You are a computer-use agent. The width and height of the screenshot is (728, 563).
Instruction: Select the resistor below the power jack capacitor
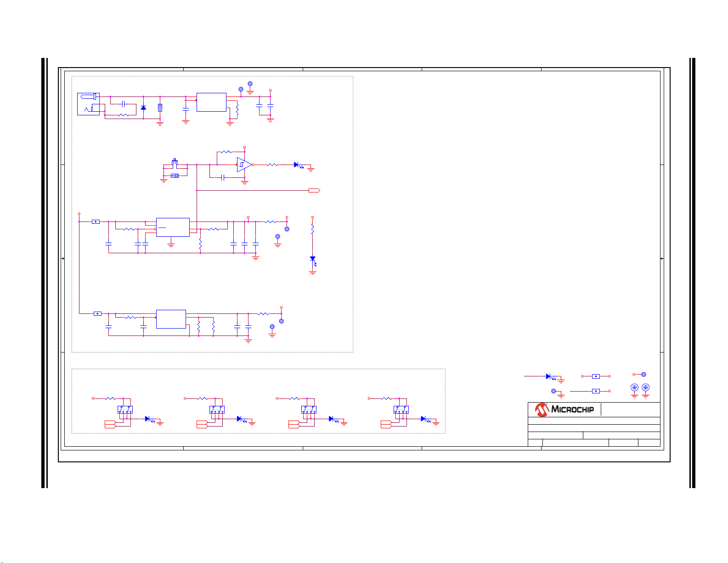[124, 115]
